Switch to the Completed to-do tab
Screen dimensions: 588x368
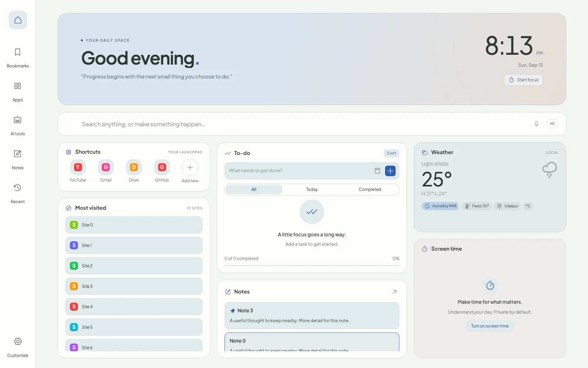[370, 190]
